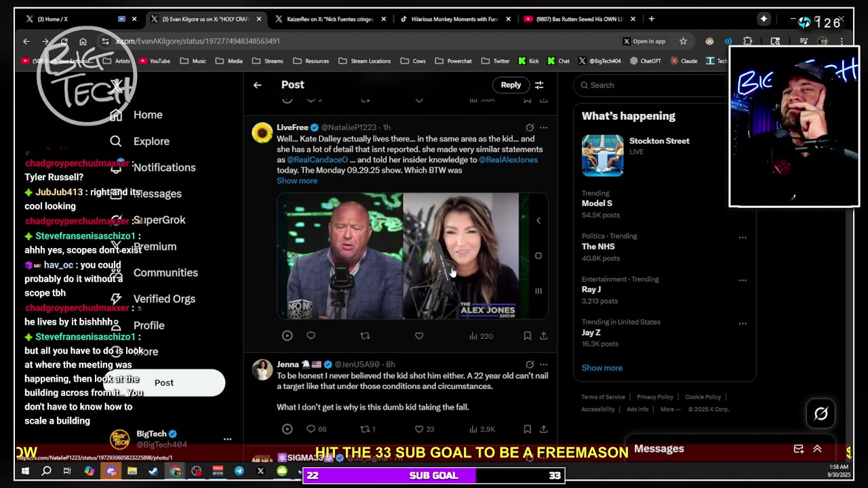Viewport: 868px width, 488px height.
Task: Share Jenna's post
Action: click(x=543, y=429)
